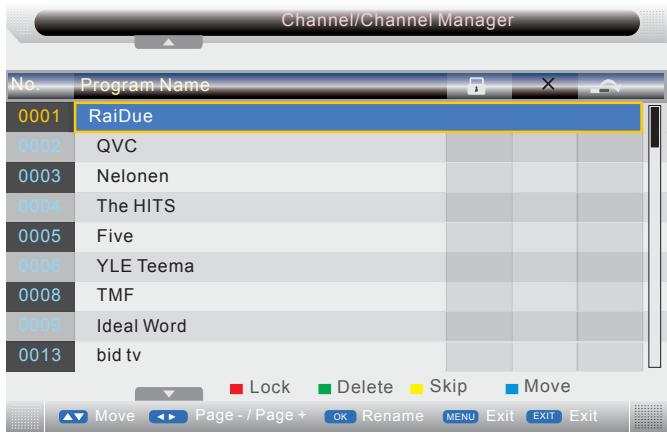Click the Channel/Channel Manager title
Image resolution: width=667 pixels, height=435 pixels.
click(397, 20)
